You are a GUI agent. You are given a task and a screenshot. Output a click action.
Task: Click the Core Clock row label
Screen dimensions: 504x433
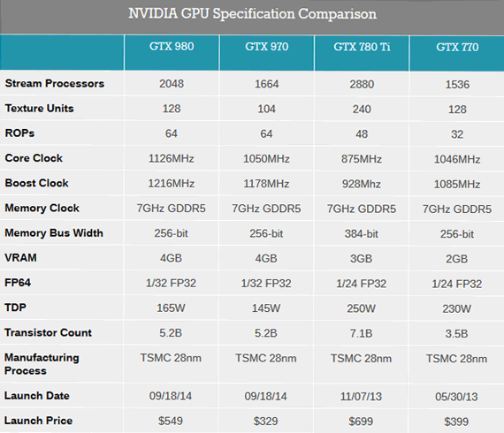pos(34,158)
